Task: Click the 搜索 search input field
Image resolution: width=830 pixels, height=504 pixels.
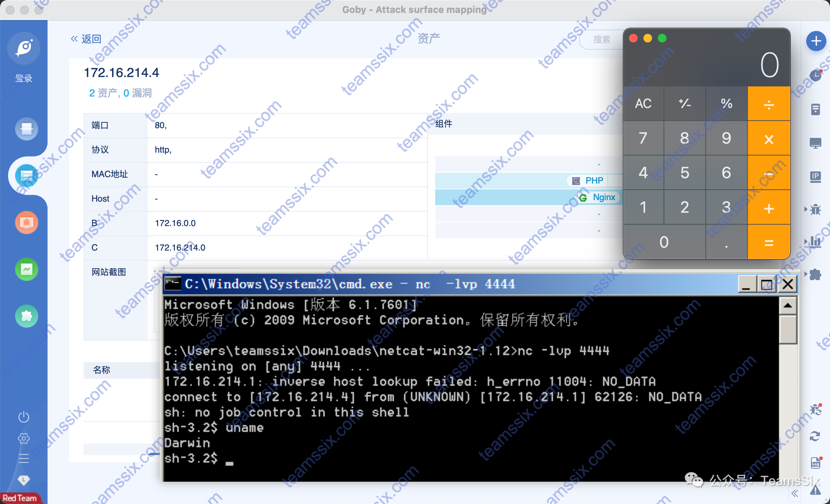Action: [x=602, y=39]
